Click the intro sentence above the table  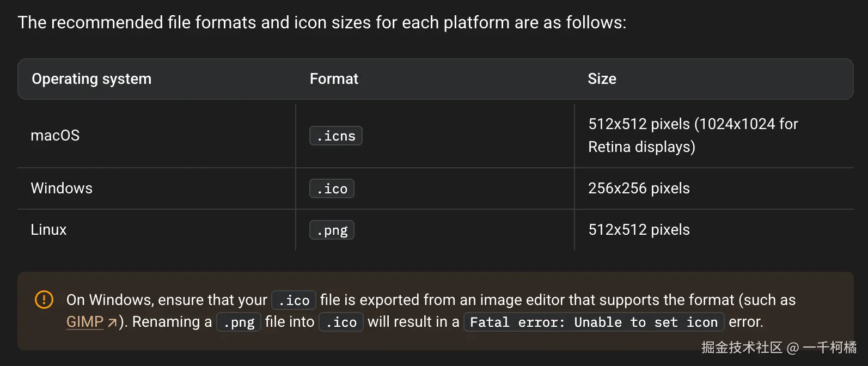[322, 23]
